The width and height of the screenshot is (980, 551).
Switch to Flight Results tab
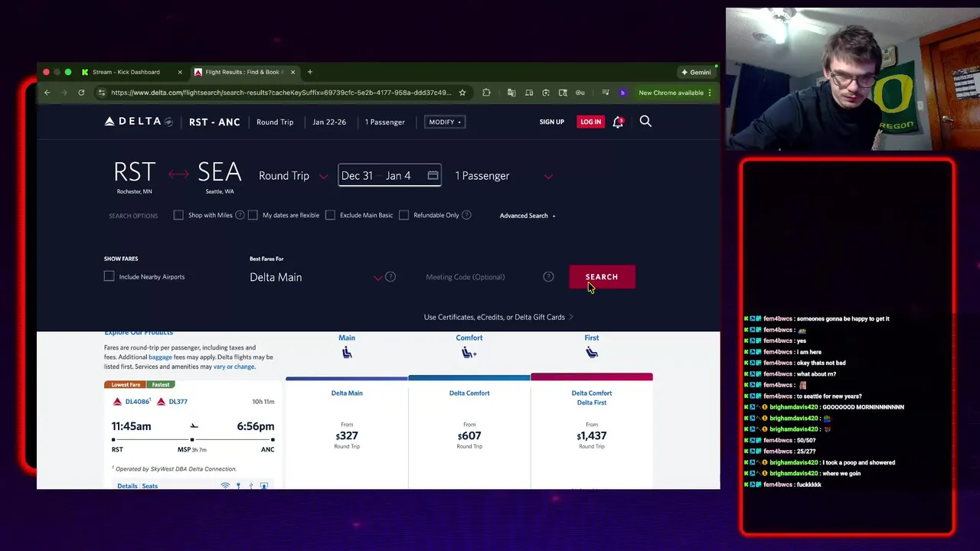click(245, 72)
